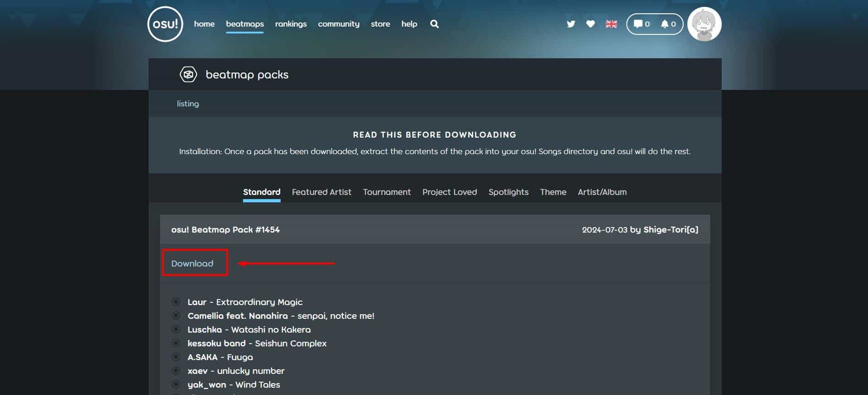Click the circle beside A.SAKA - Fuuga
Image resolution: width=868 pixels, height=395 pixels.
point(176,357)
